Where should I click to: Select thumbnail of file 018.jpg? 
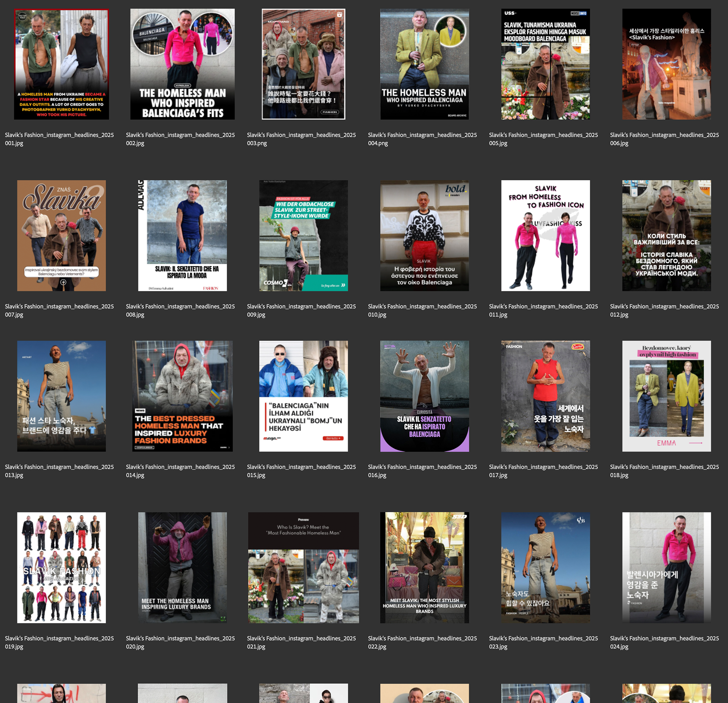(667, 396)
